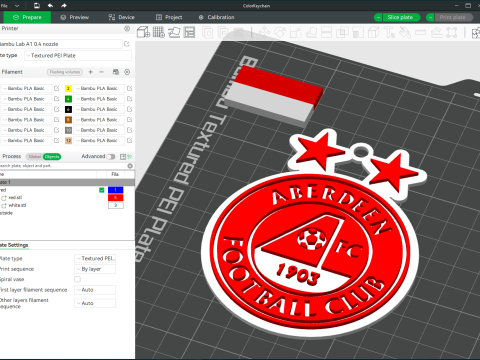Toggle the Advanced settings switch
This screenshot has height=360, width=480.
pos(111,157)
